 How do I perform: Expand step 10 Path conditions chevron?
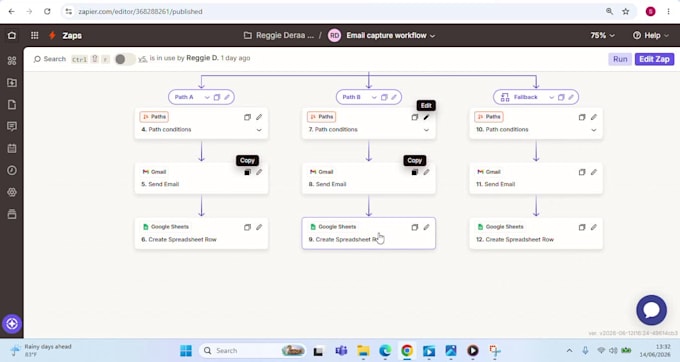(x=594, y=130)
